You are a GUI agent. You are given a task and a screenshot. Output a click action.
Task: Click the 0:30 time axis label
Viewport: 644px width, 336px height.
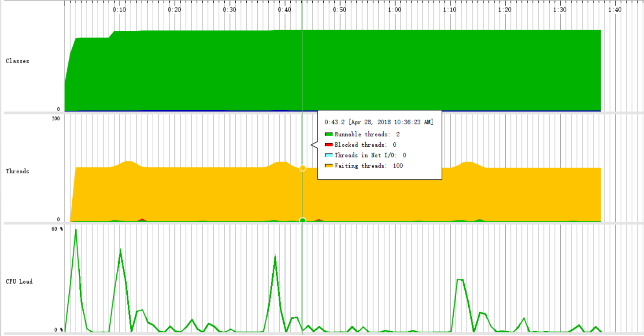(229, 10)
